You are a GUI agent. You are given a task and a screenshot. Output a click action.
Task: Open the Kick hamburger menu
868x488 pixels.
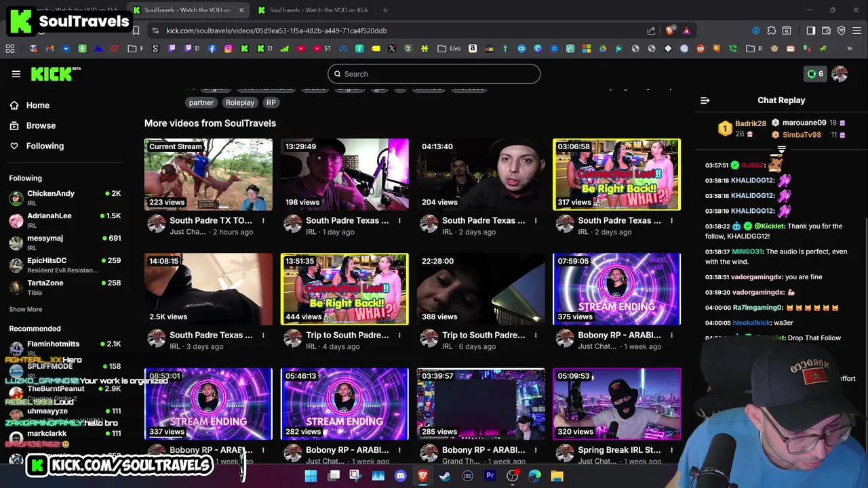16,74
